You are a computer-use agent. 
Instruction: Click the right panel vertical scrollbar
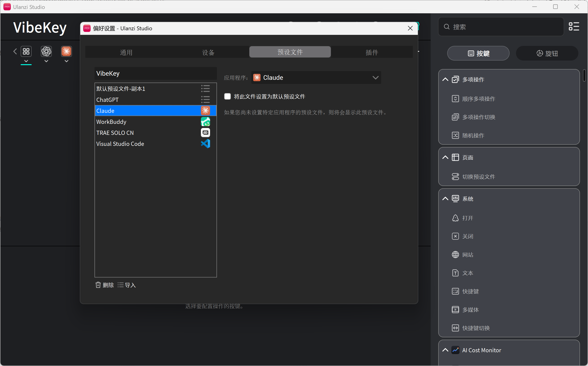(x=584, y=75)
